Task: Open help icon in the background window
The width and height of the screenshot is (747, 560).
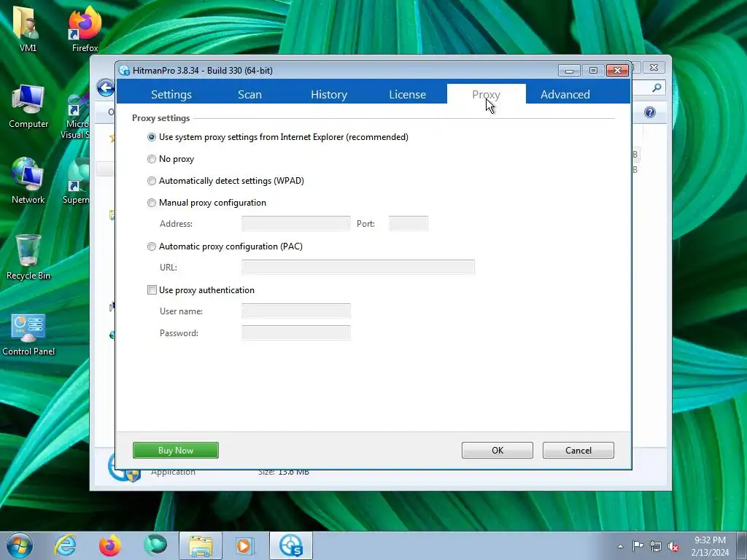Action: [x=650, y=112]
